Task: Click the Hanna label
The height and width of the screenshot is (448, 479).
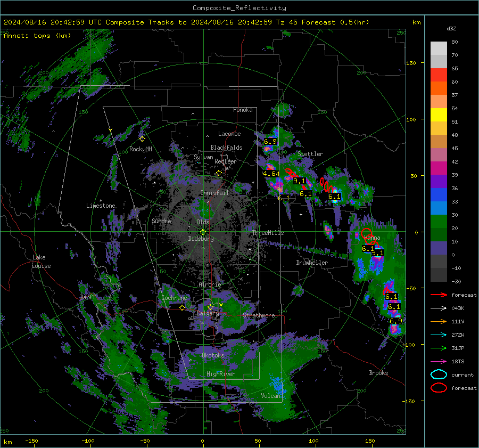Action: 372,238
